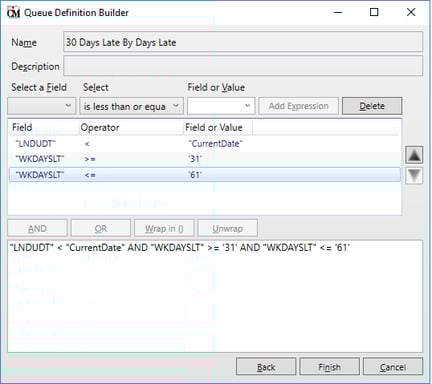Move selected expression up with up arrow
This screenshot has width=432, height=384.
click(x=414, y=155)
